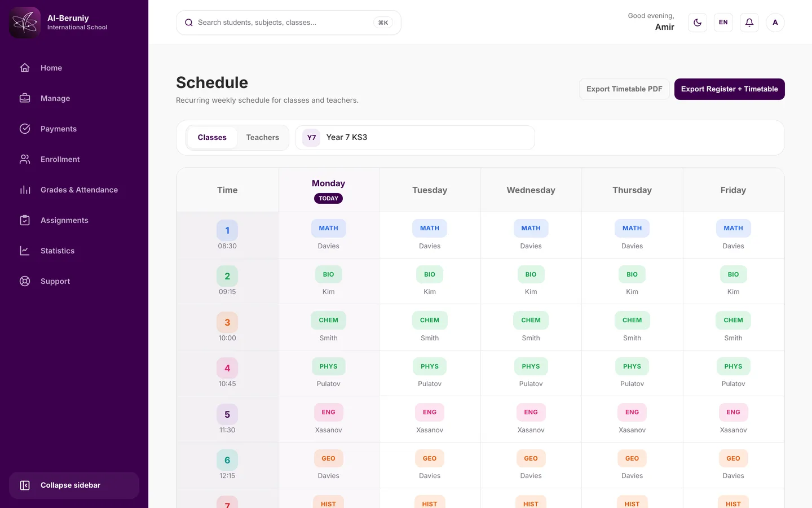
Task: Click the ⌘K shortcut badge
Action: tap(383, 23)
